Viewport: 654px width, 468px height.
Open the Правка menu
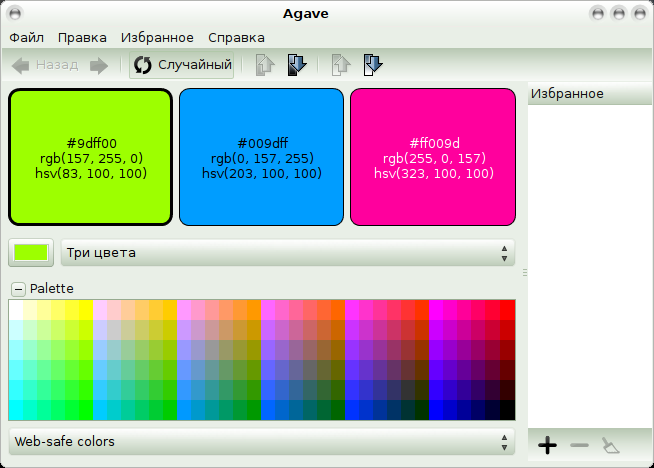(x=82, y=38)
